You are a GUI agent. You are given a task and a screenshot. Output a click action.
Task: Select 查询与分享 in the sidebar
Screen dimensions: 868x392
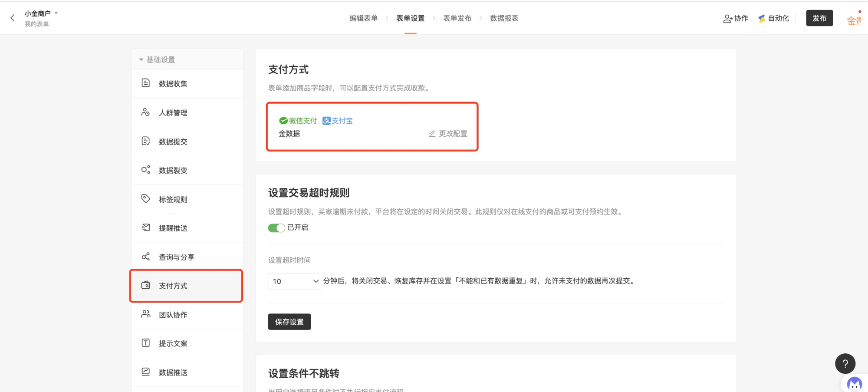tap(177, 257)
